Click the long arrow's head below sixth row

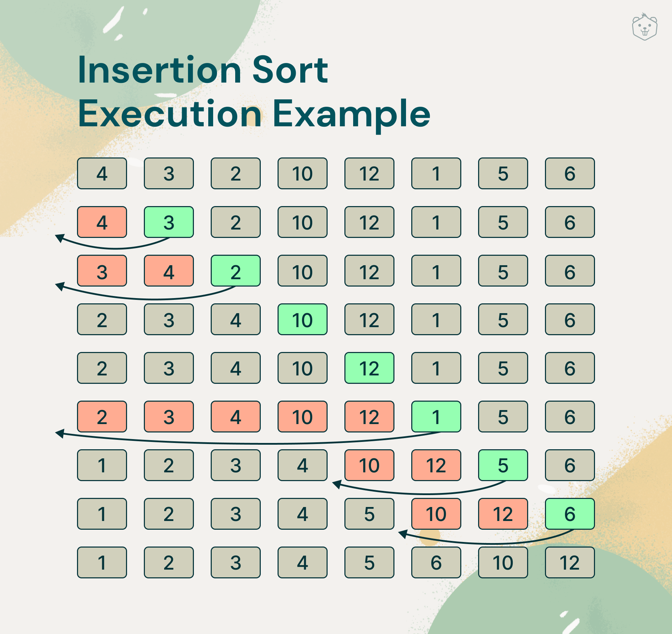[59, 434]
